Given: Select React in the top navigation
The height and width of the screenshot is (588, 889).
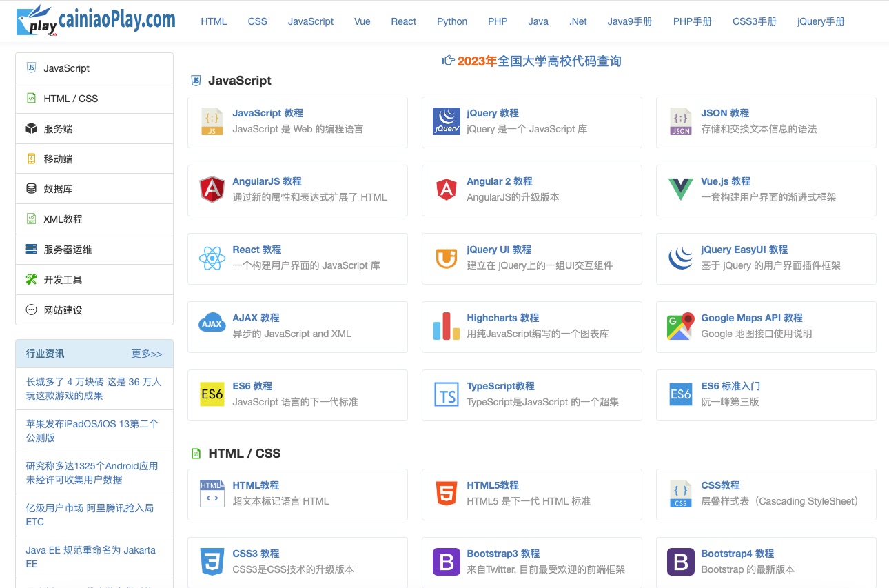Looking at the screenshot, I should click(x=404, y=21).
